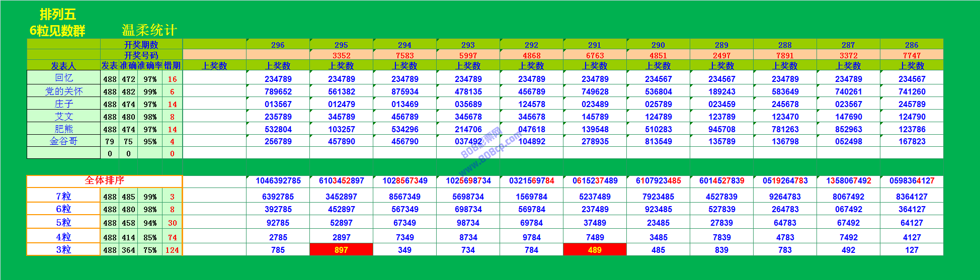Open the 肥熊 author link
980x280 pixels.
64,129
